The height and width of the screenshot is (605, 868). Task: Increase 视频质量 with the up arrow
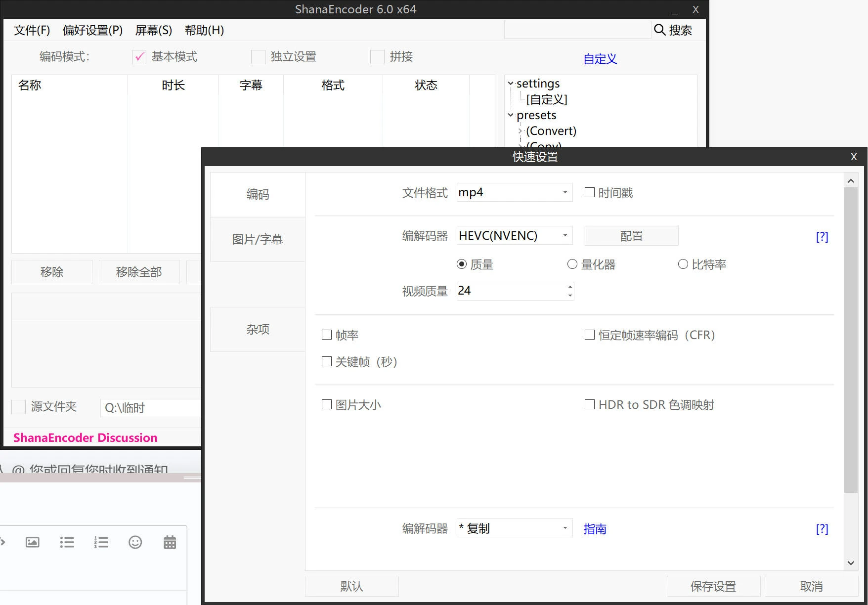point(570,287)
